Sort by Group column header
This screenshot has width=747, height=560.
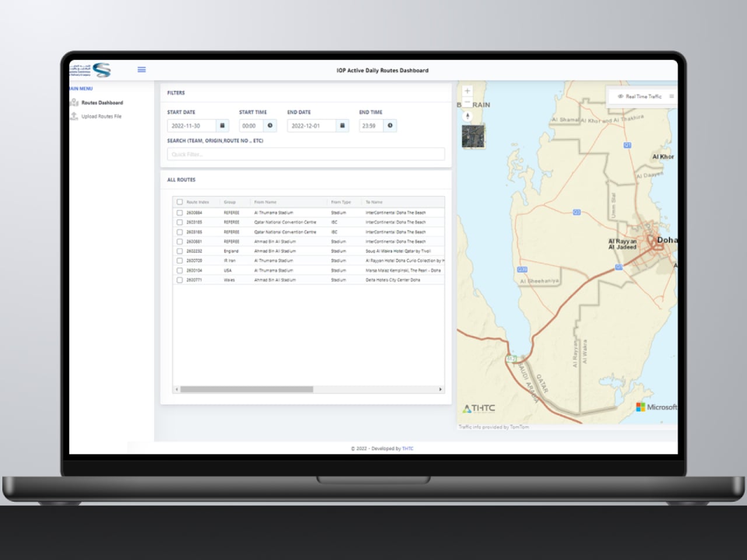coord(230,202)
